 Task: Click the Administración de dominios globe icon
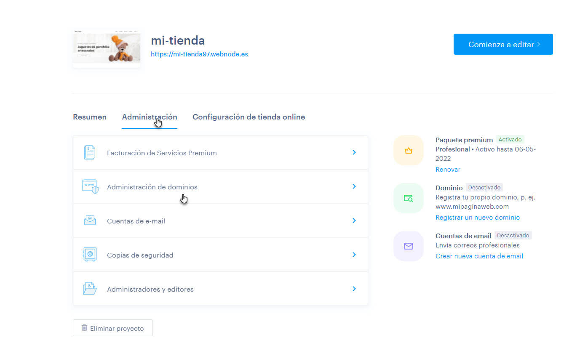pyautogui.click(x=89, y=186)
